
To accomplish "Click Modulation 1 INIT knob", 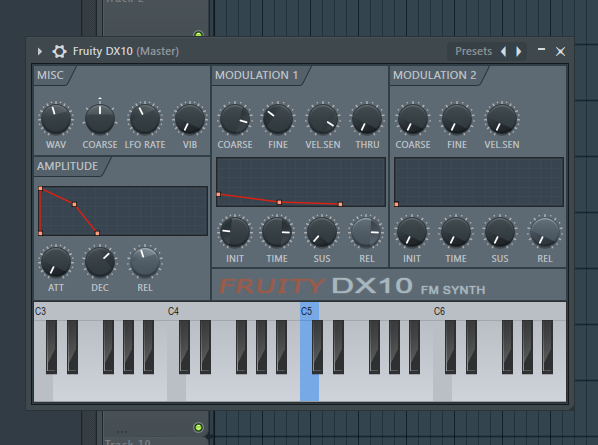I will (x=235, y=232).
